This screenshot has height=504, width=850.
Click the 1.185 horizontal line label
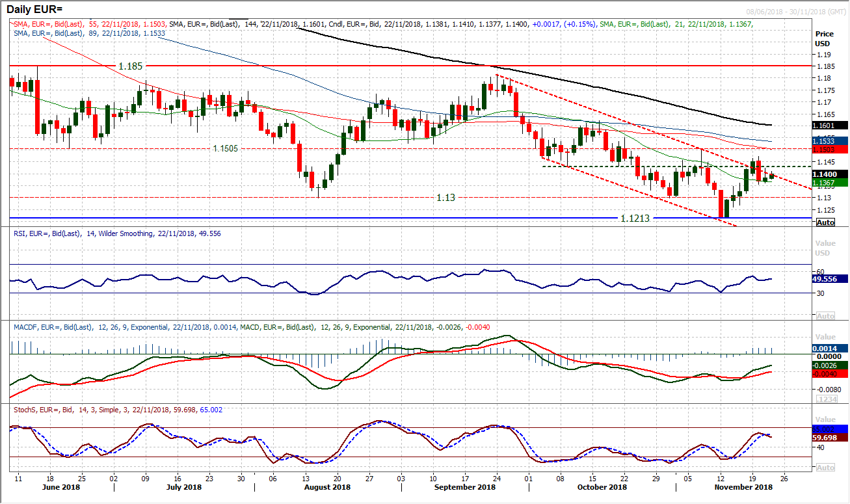(x=130, y=66)
